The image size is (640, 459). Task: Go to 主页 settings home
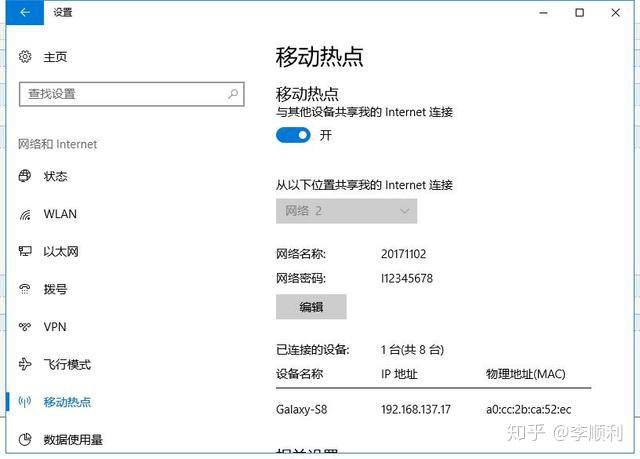tap(55, 57)
